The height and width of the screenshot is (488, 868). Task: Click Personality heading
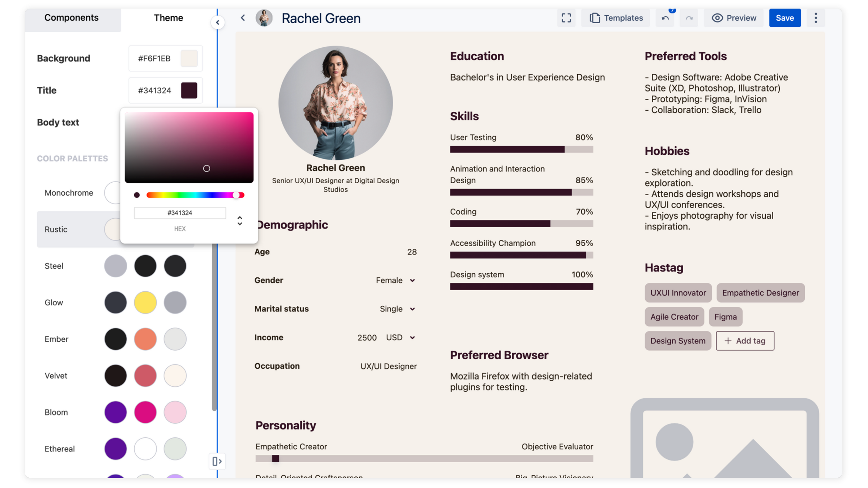[x=286, y=425]
